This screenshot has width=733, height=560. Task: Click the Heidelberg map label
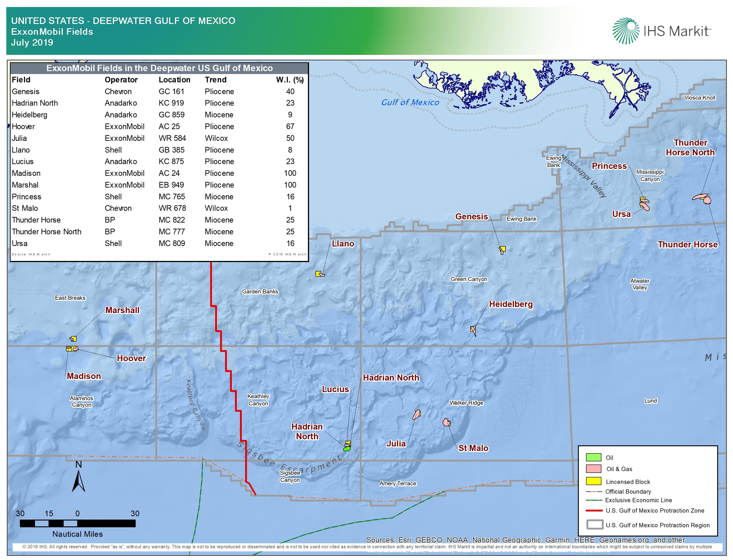[511, 304]
